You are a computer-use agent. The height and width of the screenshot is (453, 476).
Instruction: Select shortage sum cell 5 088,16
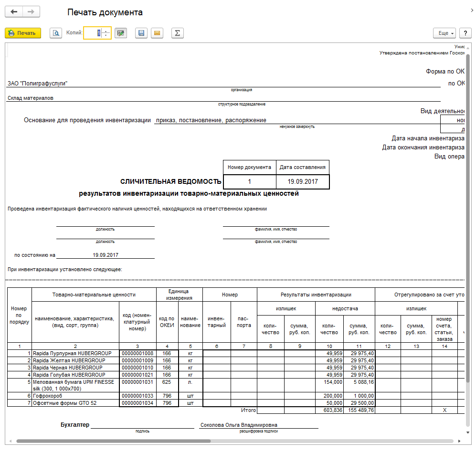pos(359,385)
